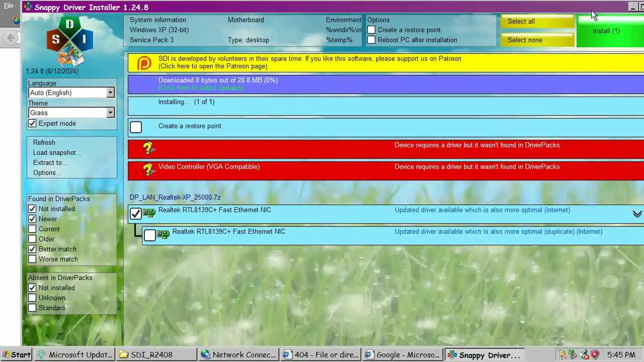This screenshot has height=362, width=644.
Task: Enable Reboot PC after installation
Action: (371, 40)
